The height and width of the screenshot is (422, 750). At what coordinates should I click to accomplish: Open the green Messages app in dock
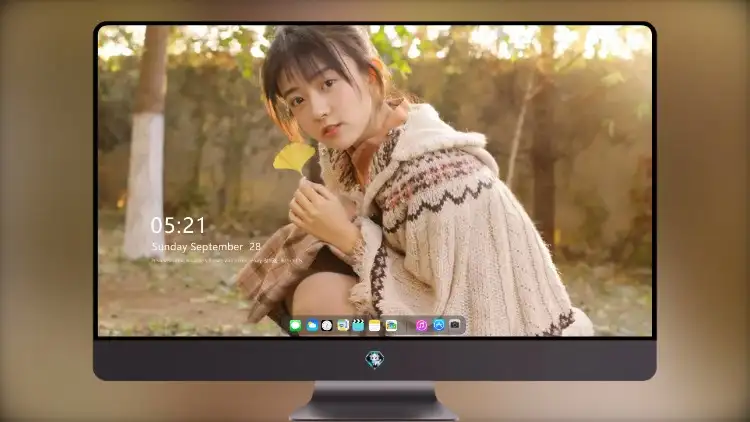296,326
